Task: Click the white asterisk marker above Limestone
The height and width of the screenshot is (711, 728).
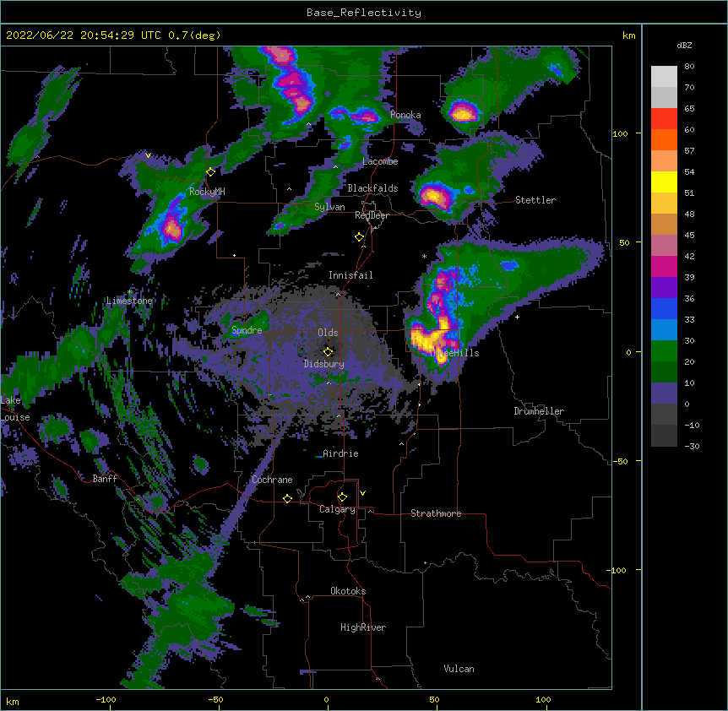Action: point(130,292)
